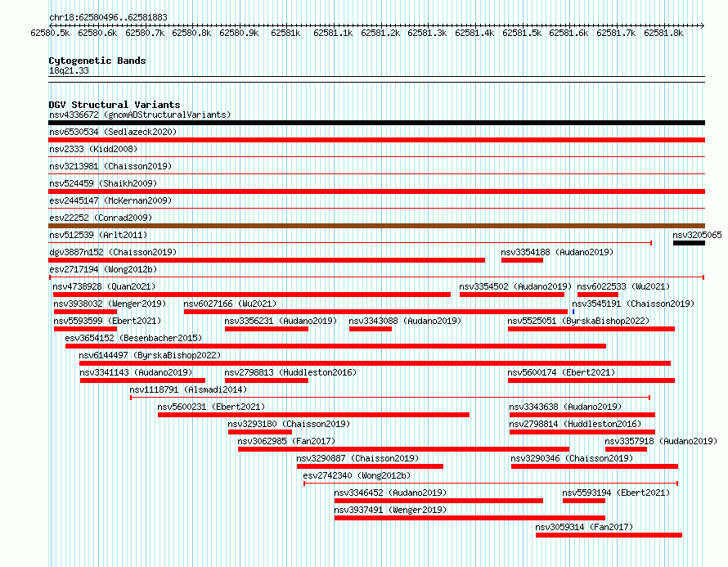728x567 pixels.
Task: Click the 62580.8k ruler position label
Action: [x=191, y=33]
